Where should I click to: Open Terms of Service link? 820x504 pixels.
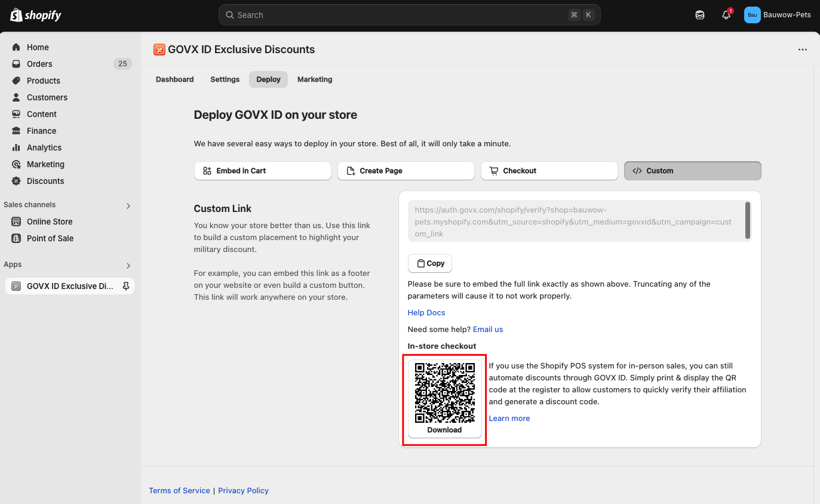click(x=179, y=490)
